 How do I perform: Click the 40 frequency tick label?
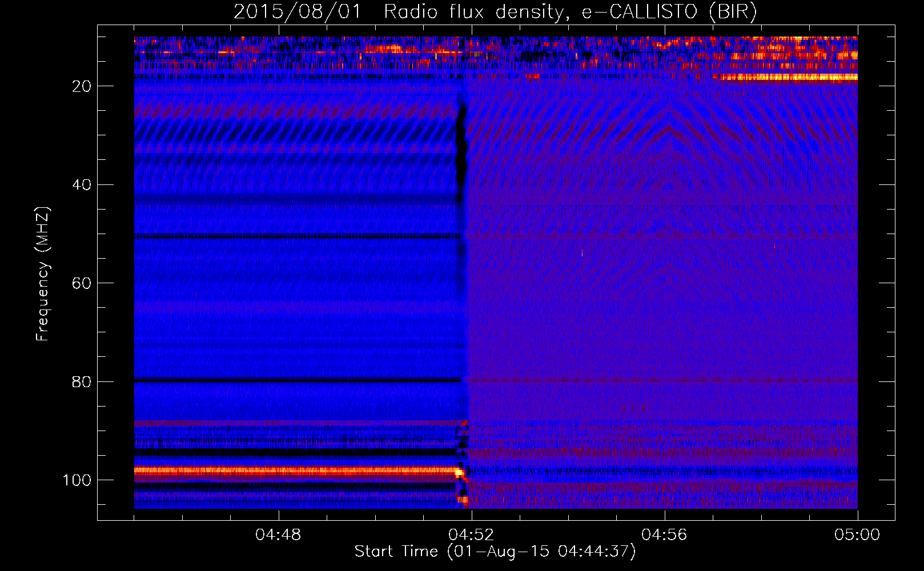[82, 185]
